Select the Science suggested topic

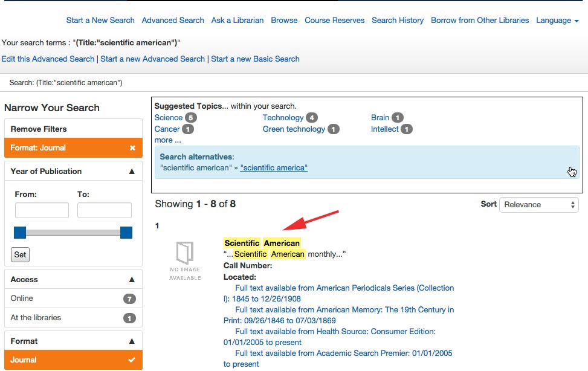pos(169,118)
